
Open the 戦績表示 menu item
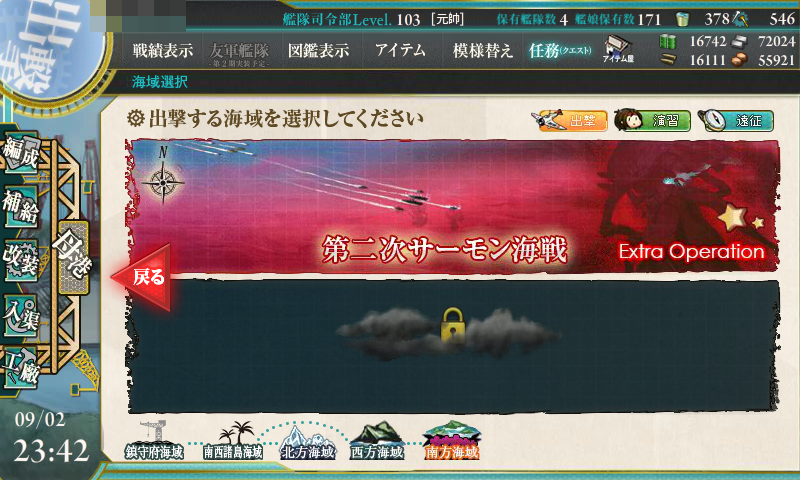[x=163, y=50]
